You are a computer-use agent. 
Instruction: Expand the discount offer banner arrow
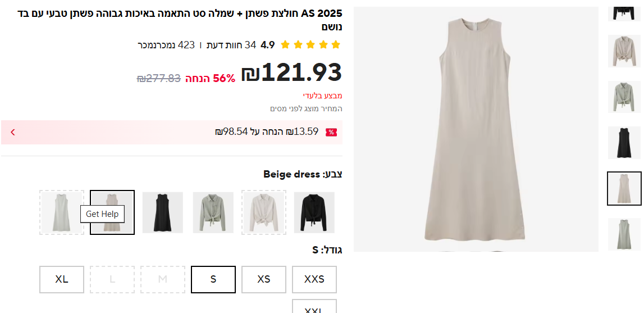13,132
